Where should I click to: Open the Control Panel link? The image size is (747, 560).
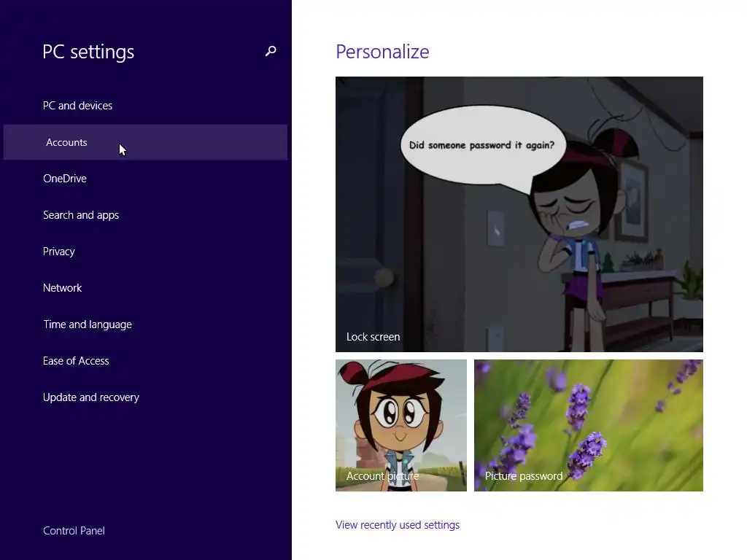pyautogui.click(x=74, y=531)
